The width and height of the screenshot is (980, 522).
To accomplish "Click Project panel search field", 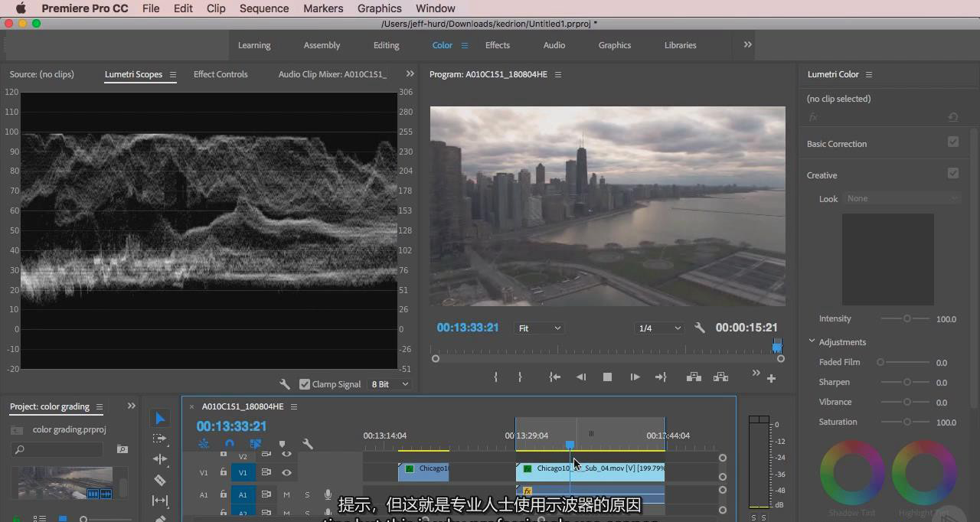I will click(58, 449).
